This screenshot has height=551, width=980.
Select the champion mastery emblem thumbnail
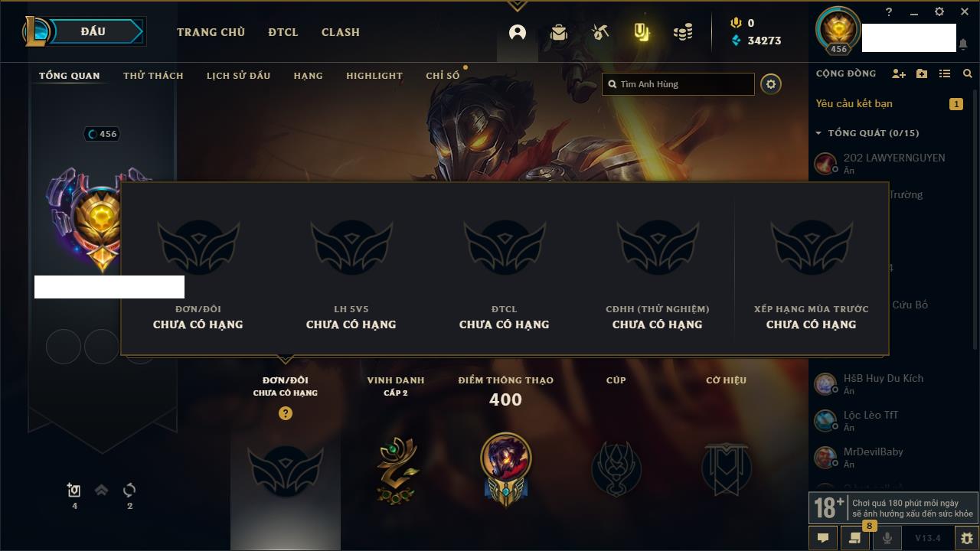pyautogui.click(x=506, y=468)
